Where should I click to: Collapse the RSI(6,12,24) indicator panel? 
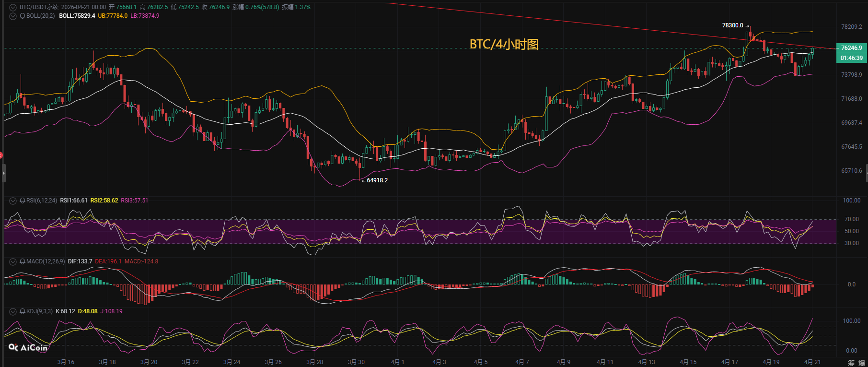(13, 201)
